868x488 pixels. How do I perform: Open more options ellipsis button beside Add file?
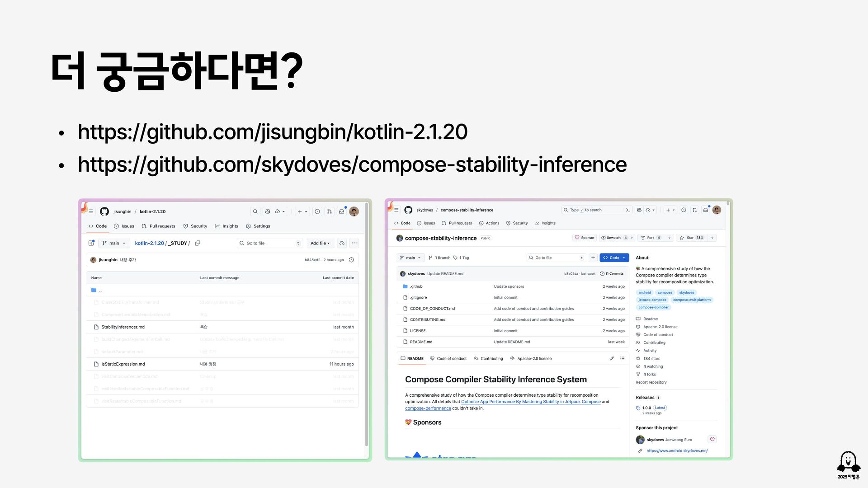pos(354,243)
